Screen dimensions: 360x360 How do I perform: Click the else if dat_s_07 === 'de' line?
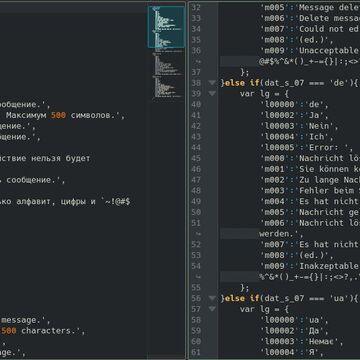(x=290, y=83)
